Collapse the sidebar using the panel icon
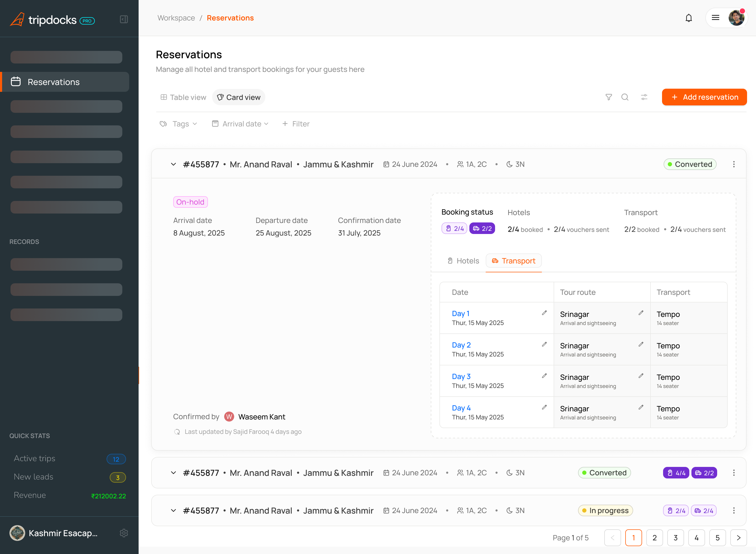This screenshot has height=554, width=756. [124, 19]
